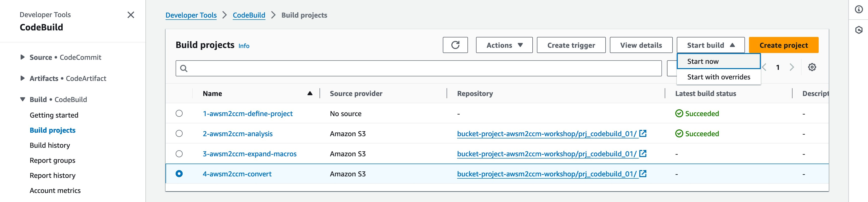This screenshot has width=868, height=202.
Task: Close the Developer Tools side panel
Action: click(131, 15)
